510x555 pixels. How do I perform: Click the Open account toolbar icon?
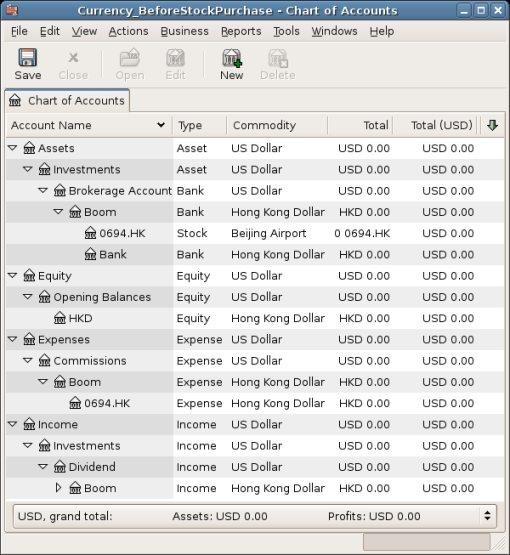130,58
